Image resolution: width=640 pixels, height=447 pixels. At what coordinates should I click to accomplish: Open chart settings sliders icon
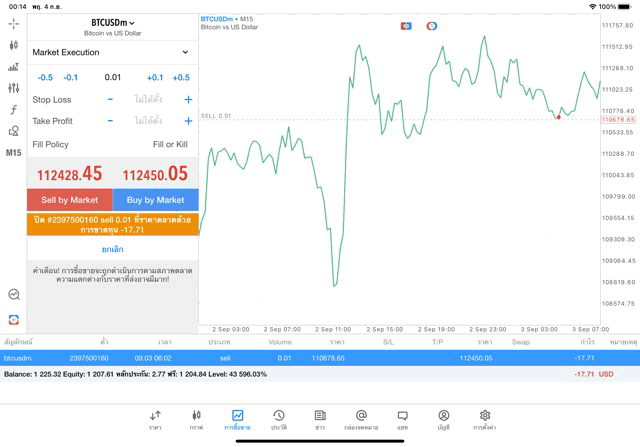(14, 88)
